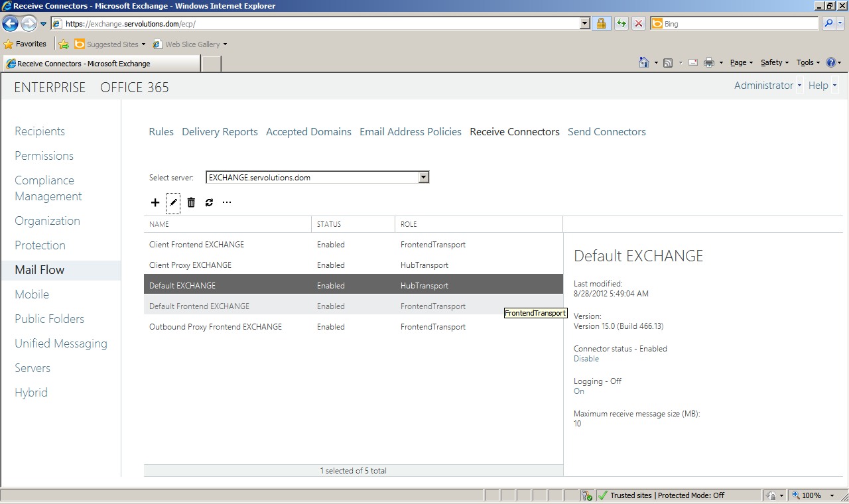Sort list by STATUS column header
This screenshot has width=849, height=504.
pos(354,224)
